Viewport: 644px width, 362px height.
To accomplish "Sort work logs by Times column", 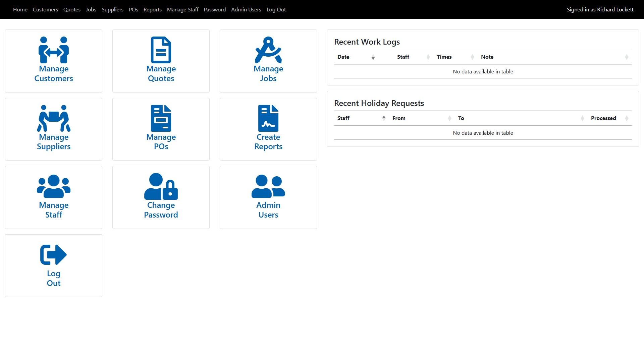I will coord(455,57).
